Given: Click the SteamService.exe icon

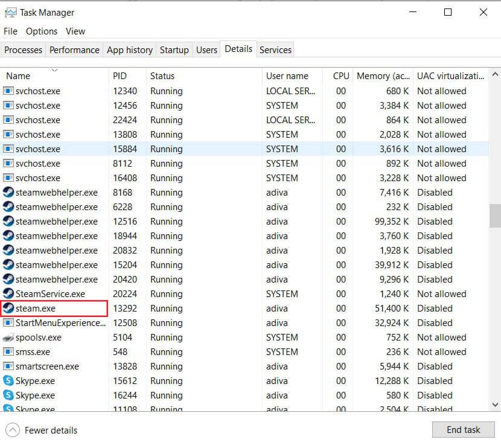Looking at the screenshot, I should (x=8, y=294).
